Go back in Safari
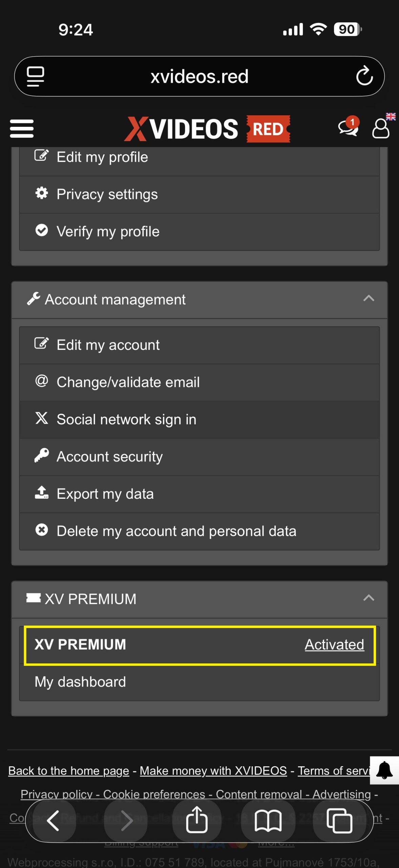399x868 pixels. [x=53, y=821]
